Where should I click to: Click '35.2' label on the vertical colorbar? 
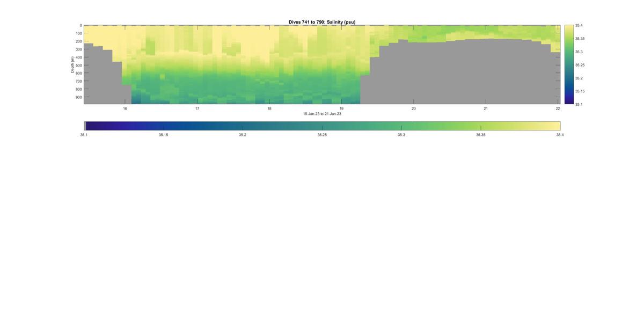tap(579, 78)
